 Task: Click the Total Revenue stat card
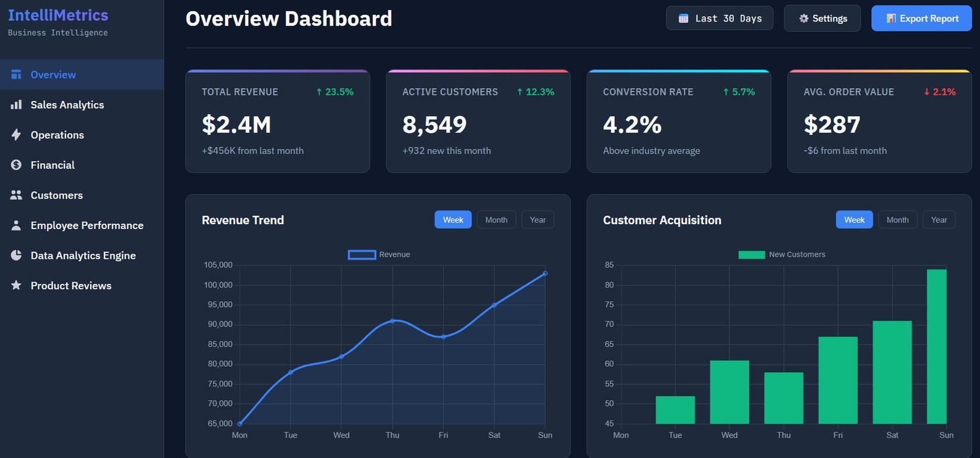[x=277, y=122]
